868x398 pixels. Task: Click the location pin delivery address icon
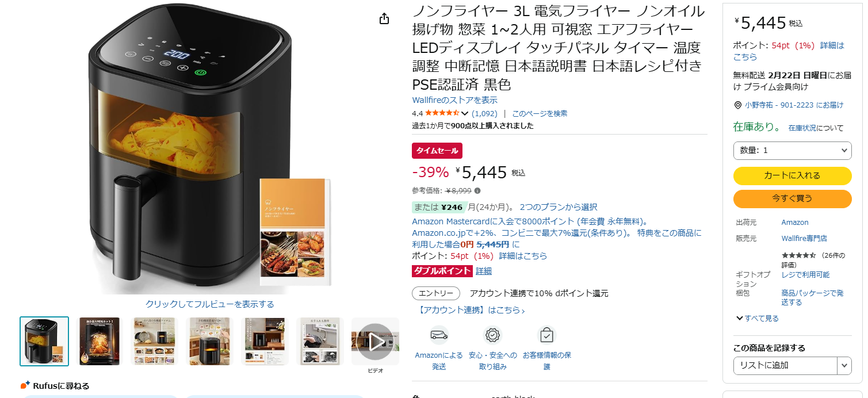738,105
